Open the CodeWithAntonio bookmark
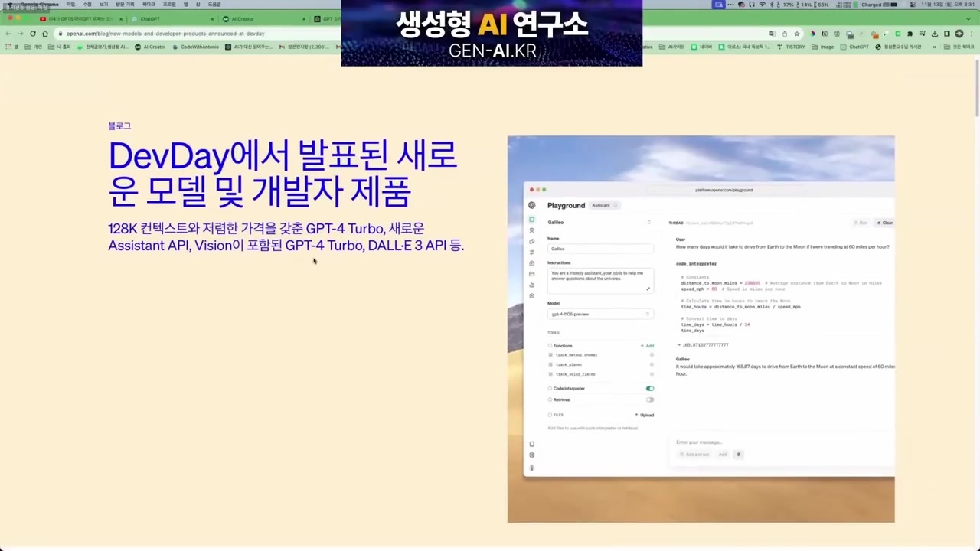Image resolution: width=980 pixels, height=551 pixels. pos(194,47)
